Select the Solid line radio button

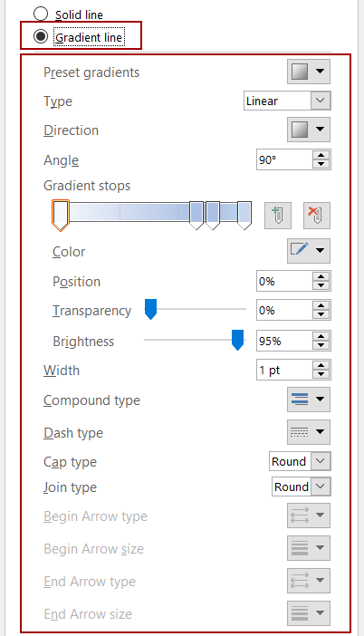click(x=41, y=14)
